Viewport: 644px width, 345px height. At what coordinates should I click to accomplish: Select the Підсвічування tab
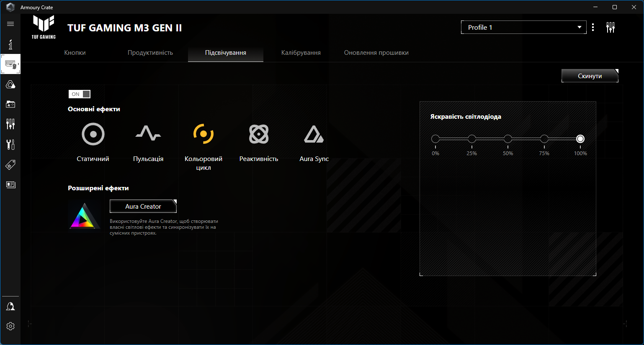tap(226, 53)
